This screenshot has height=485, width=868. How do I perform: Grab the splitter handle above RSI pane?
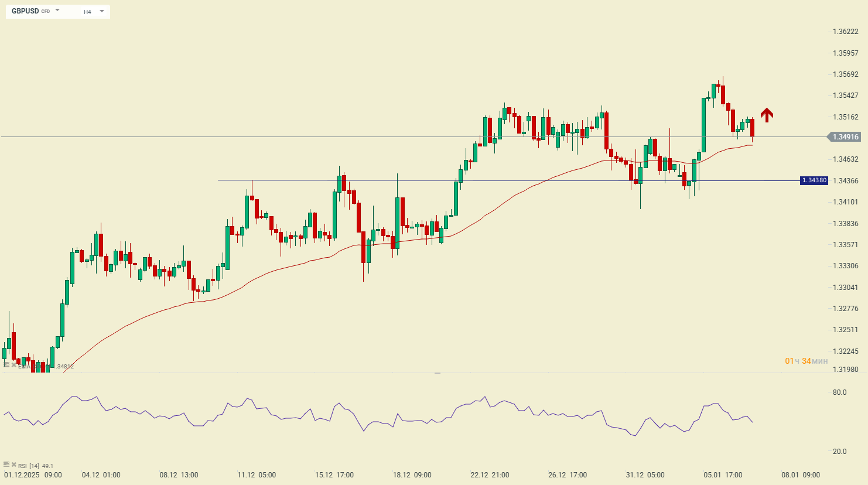click(x=437, y=373)
